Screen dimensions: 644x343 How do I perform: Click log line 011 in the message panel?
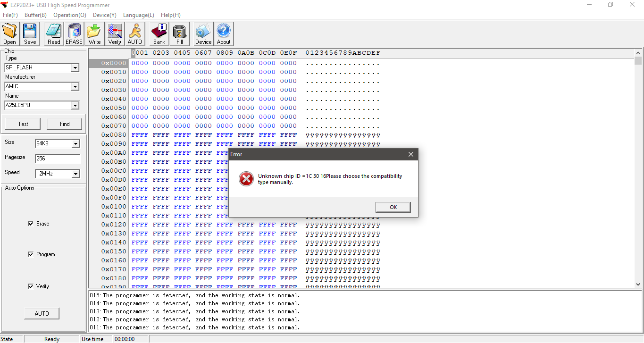[195, 328]
